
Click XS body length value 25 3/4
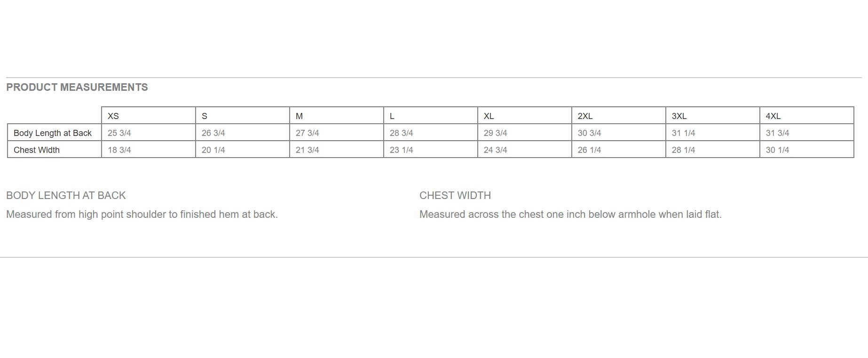click(119, 133)
